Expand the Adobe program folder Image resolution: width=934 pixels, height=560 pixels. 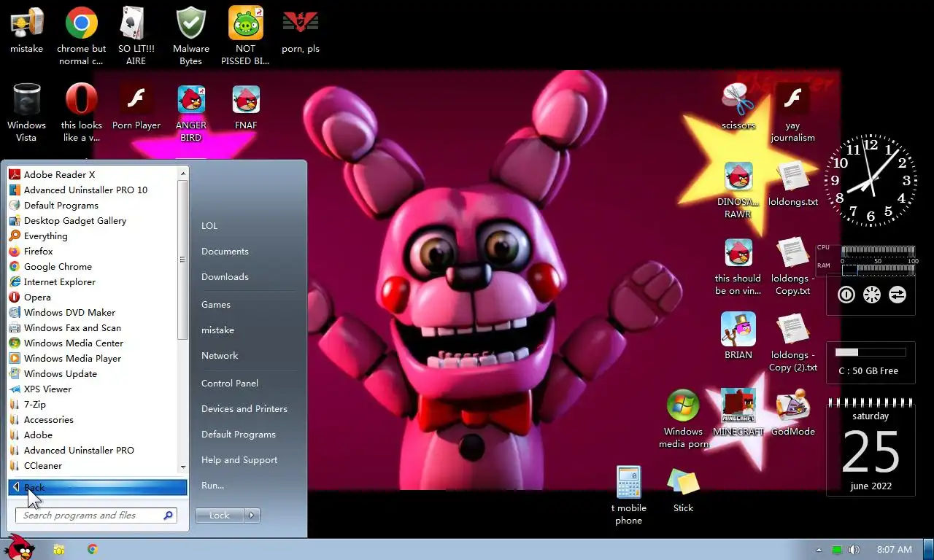click(x=93, y=435)
